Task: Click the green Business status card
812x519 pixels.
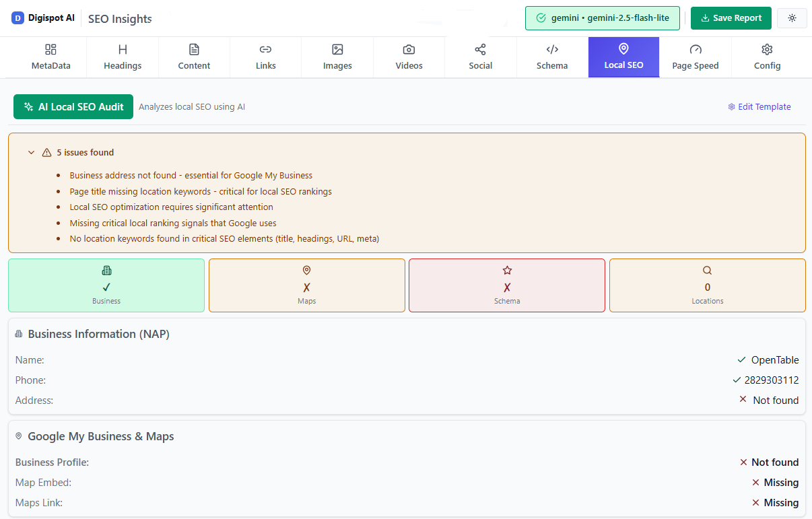Action: 106,285
